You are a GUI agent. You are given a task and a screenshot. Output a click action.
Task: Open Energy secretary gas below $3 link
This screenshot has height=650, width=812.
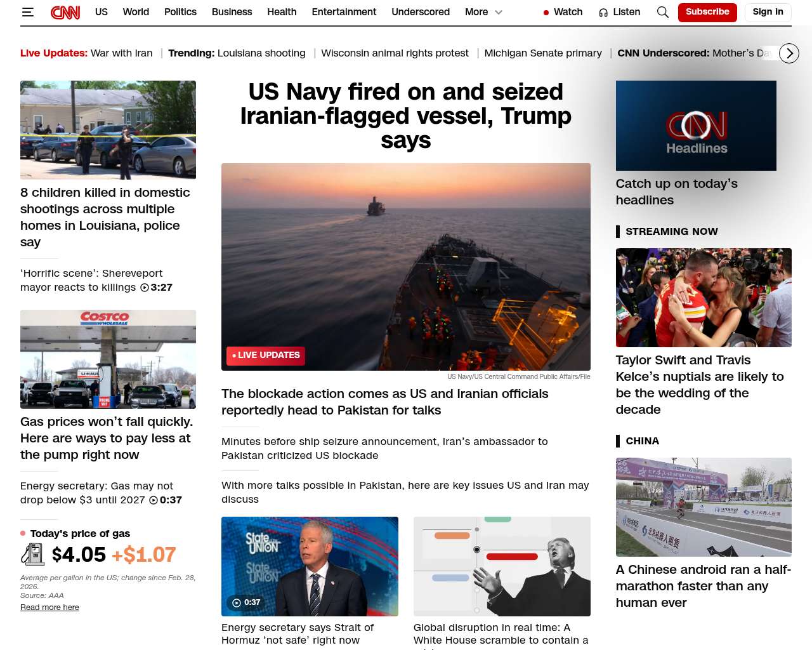[101, 493]
